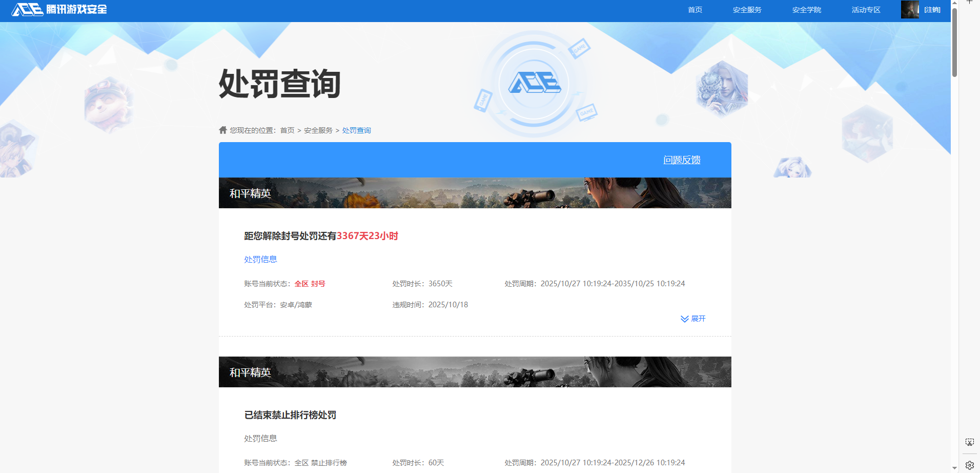The width and height of the screenshot is (980, 473).
Task: Click the [注销] logout link
Action: tap(932, 10)
